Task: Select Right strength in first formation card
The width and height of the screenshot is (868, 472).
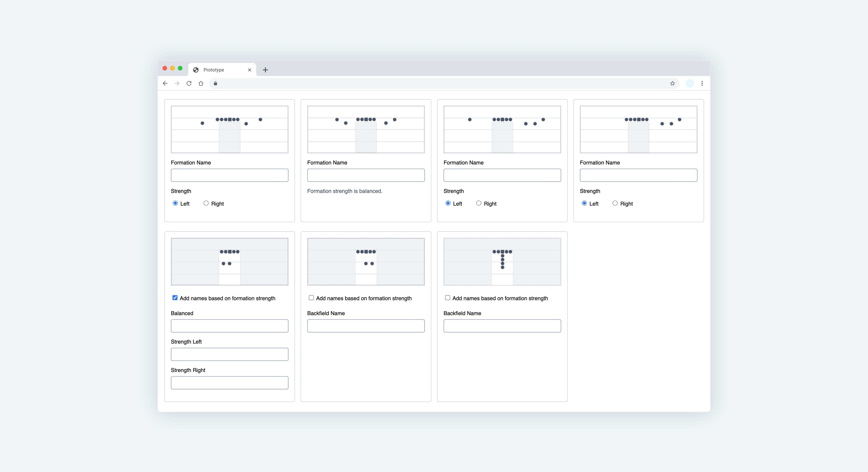Action: 206,203
